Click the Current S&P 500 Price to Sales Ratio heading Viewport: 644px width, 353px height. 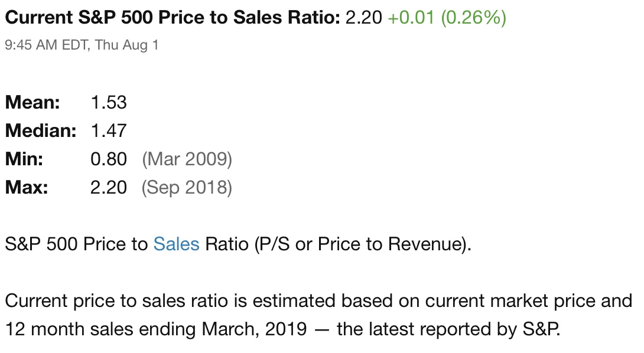[x=173, y=18]
